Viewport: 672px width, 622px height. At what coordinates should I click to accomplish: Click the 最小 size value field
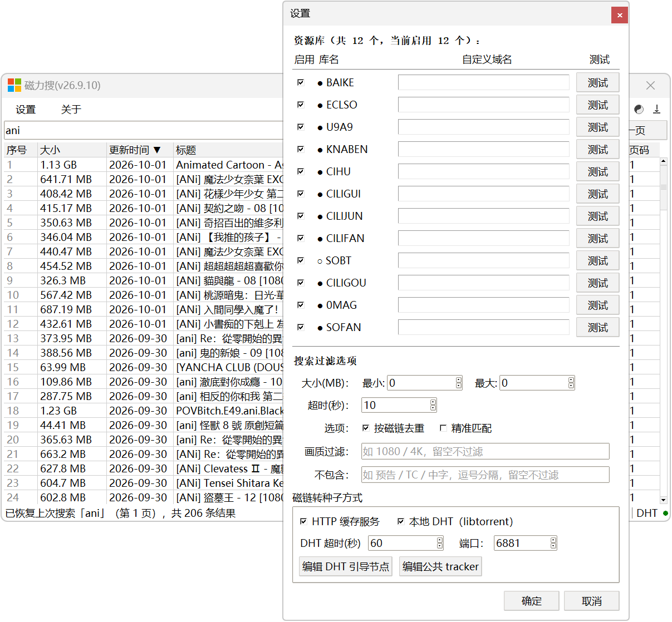(x=421, y=383)
